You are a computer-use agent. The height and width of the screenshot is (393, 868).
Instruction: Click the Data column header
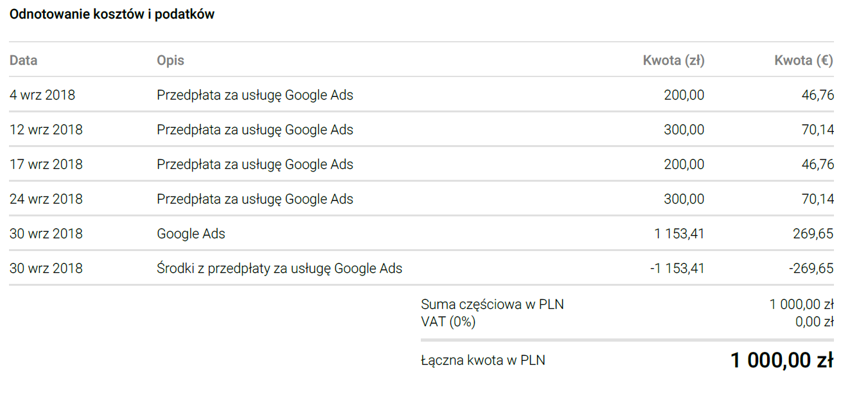[23, 60]
